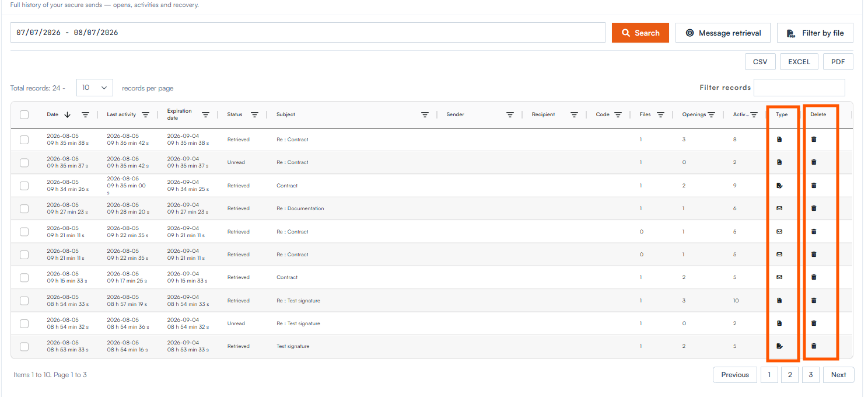Export the table as CSV
This screenshot has width=868, height=397.
click(760, 62)
